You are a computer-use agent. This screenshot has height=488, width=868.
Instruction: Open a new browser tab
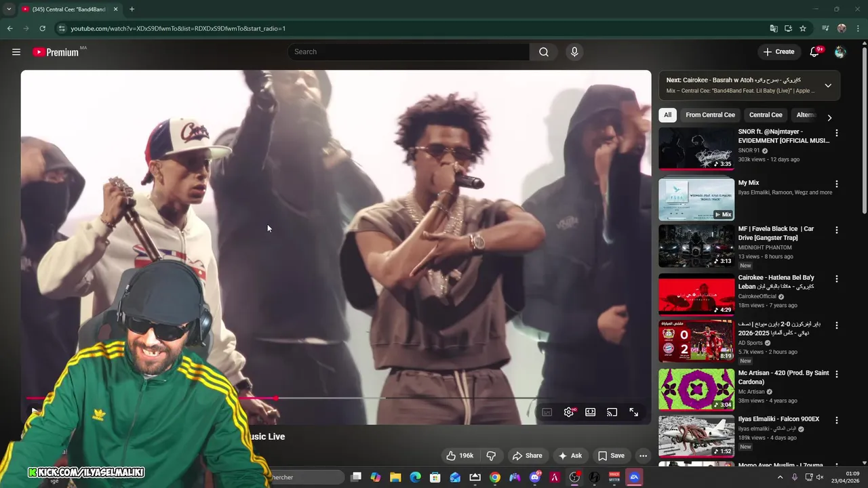click(132, 9)
